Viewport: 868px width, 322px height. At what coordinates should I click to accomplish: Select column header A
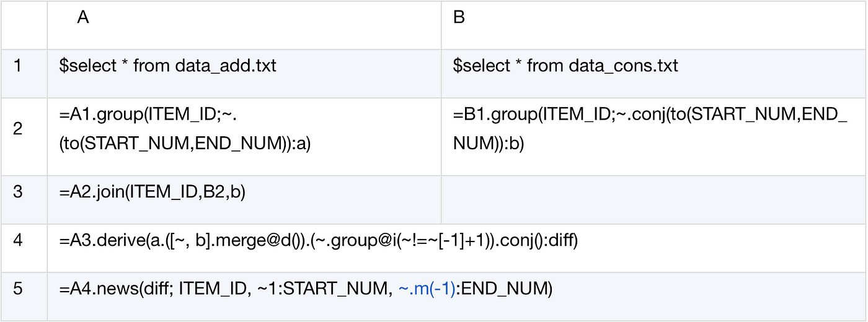pos(244,25)
